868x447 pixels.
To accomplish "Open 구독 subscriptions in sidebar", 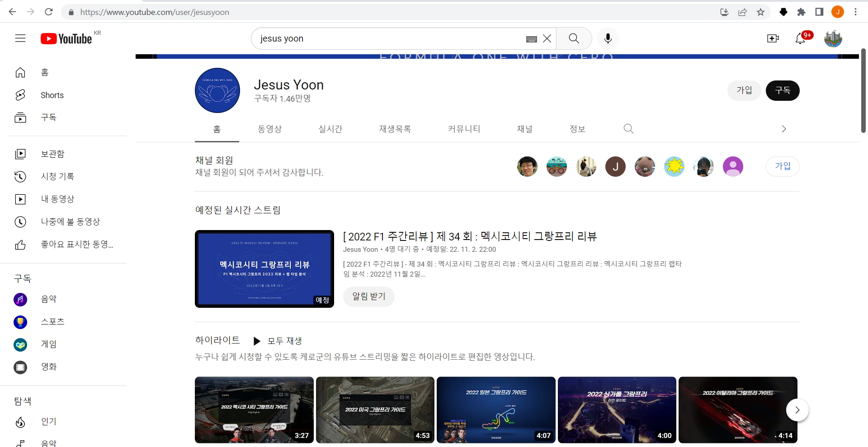I will (63, 118).
